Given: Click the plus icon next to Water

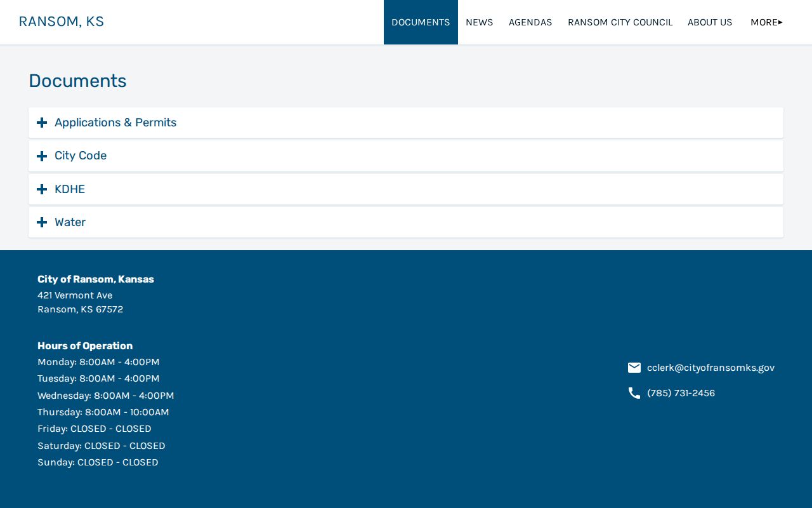Looking at the screenshot, I should pos(42,222).
